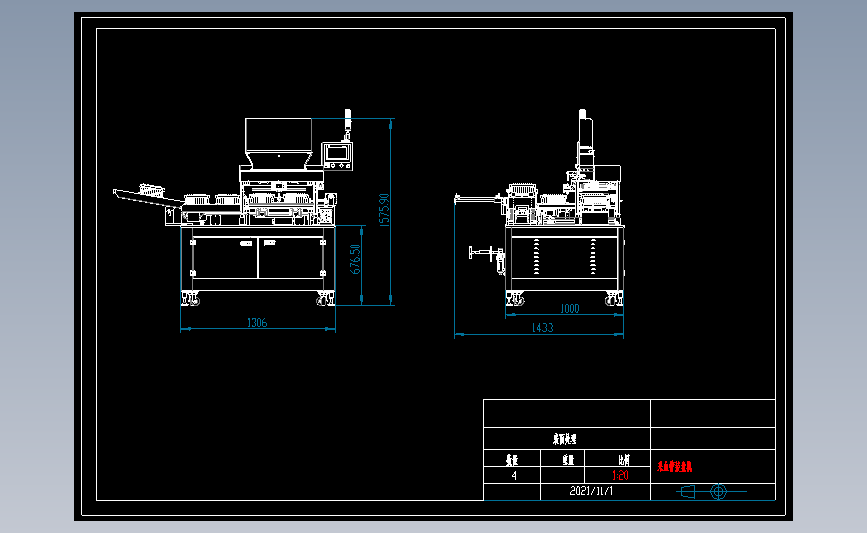Viewport: 867px width, 533px height.
Task: Select the 1306 width dimension text
Action: pos(257,322)
